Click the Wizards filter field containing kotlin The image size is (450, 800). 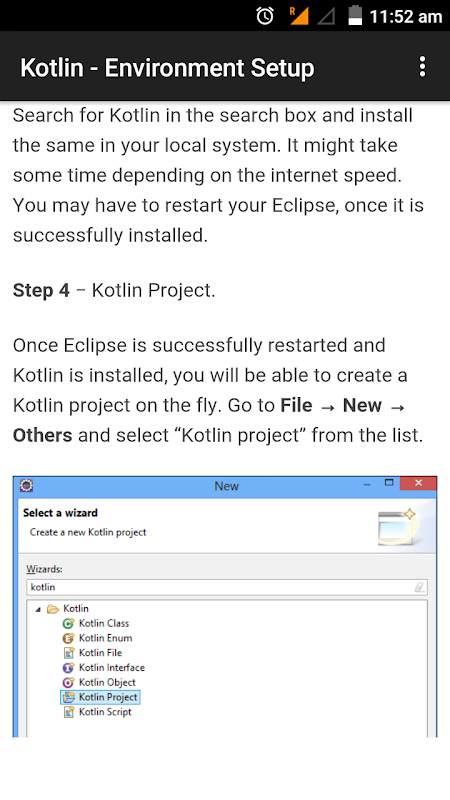tap(227, 587)
